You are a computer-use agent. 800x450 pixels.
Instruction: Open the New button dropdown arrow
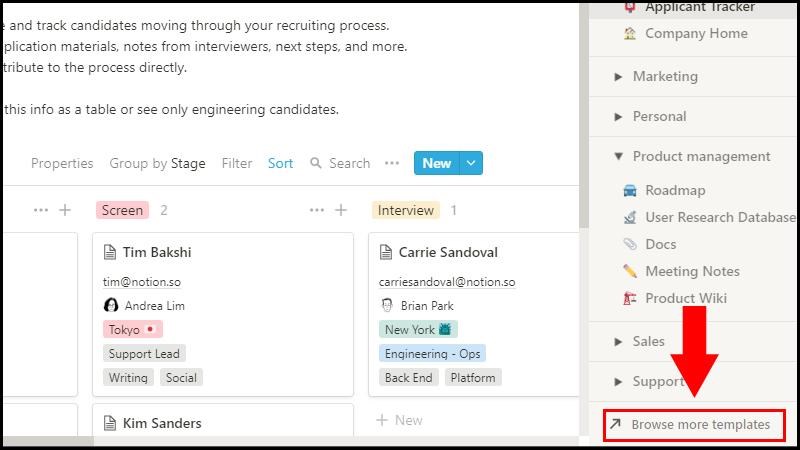tap(473, 163)
